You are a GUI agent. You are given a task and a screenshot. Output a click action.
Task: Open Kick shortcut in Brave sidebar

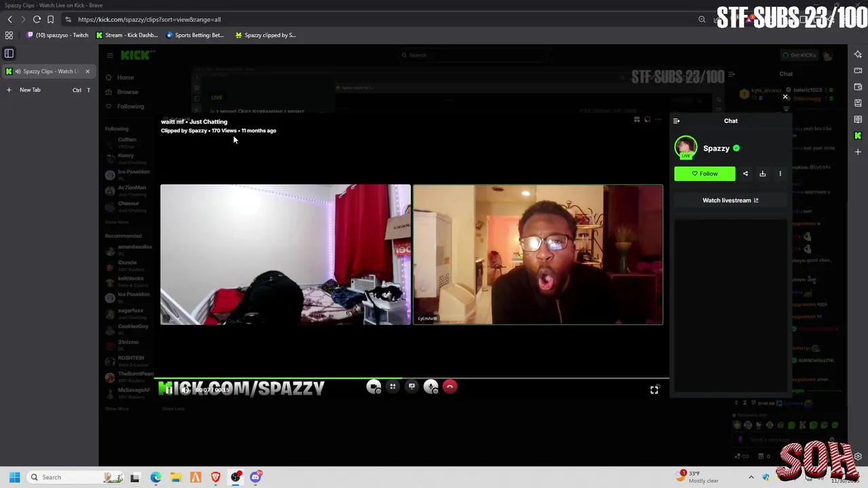[x=858, y=136]
